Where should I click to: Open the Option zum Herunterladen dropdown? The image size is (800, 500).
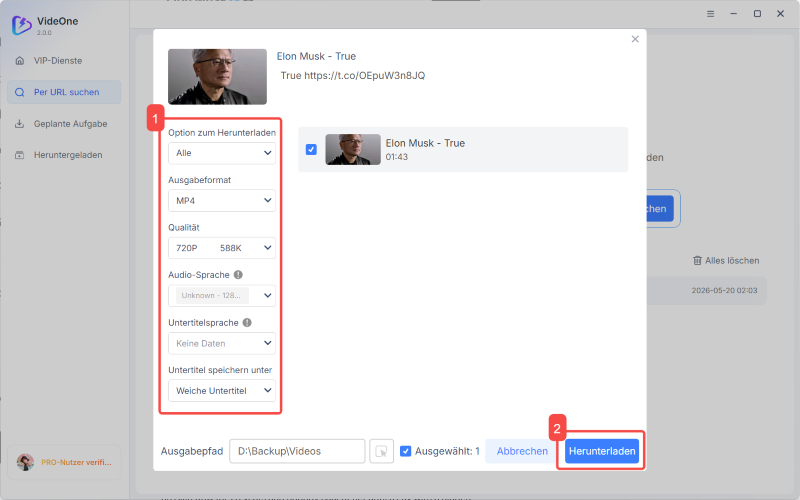point(222,153)
